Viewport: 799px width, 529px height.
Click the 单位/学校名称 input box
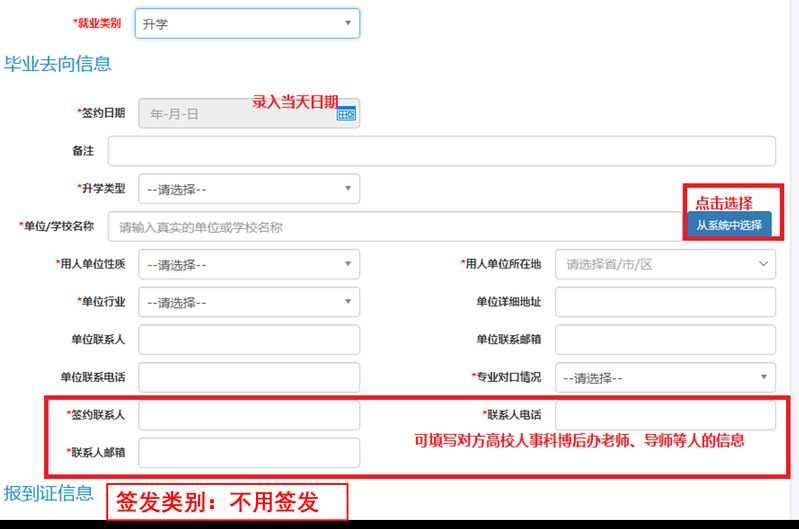click(x=394, y=226)
